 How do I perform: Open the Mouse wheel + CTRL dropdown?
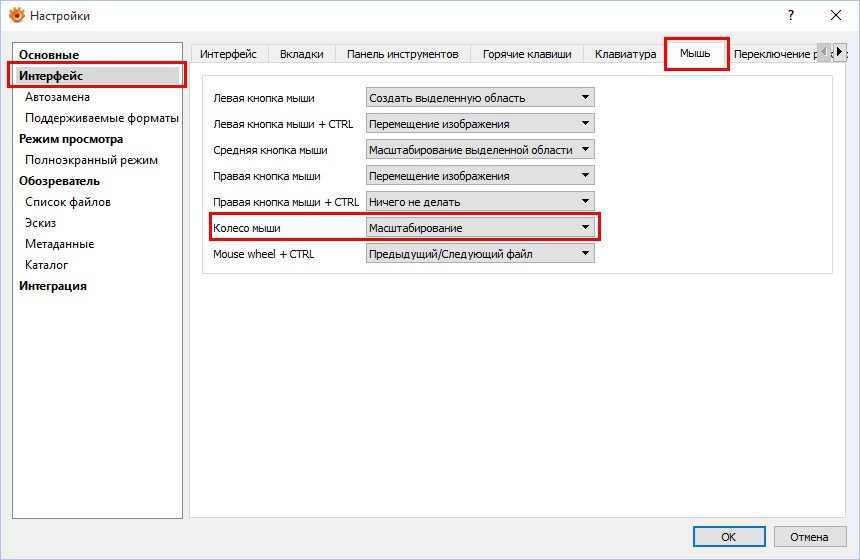480,254
